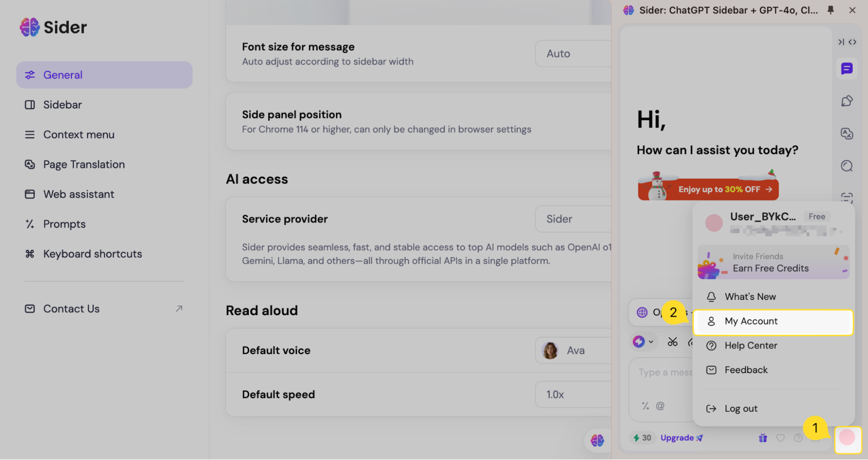Open Help Center from profile menu
Image resolution: width=868 pixels, height=460 pixels.
click(773, 346)
